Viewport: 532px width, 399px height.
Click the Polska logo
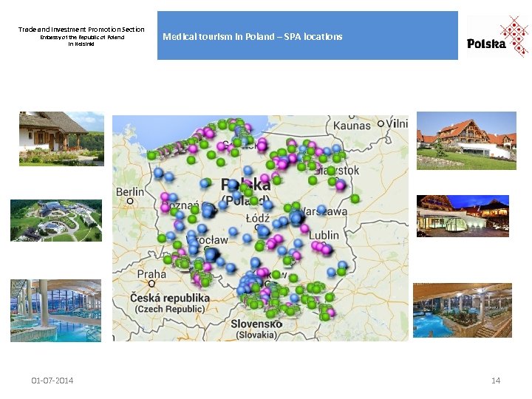tap(498, 36)
